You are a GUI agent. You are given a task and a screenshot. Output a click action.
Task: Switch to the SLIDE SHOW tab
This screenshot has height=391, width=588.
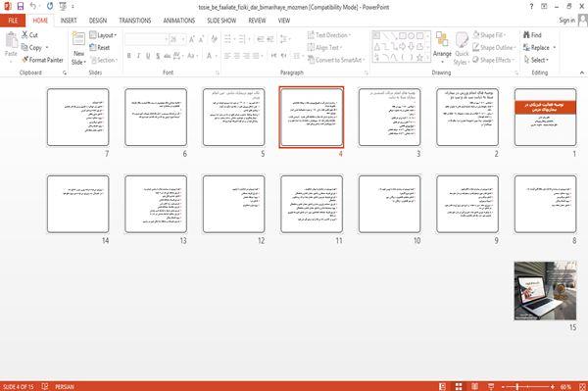(x=221, y=21)
